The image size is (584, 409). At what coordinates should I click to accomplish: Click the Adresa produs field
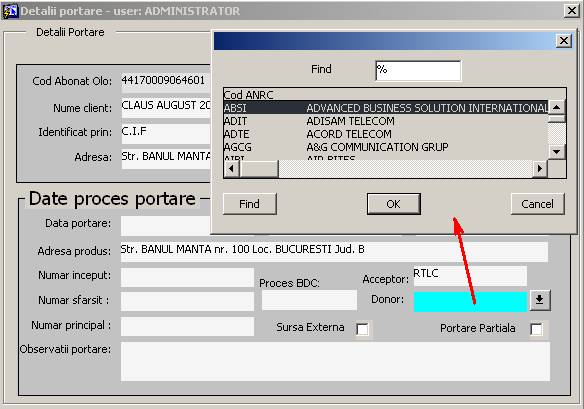(x=334, y=252)
